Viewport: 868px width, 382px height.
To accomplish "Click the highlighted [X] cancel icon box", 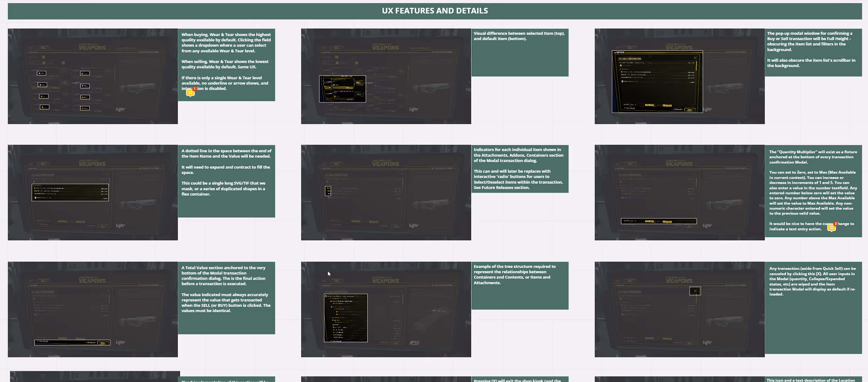I will pyautogui.click(x=695, y=291).
